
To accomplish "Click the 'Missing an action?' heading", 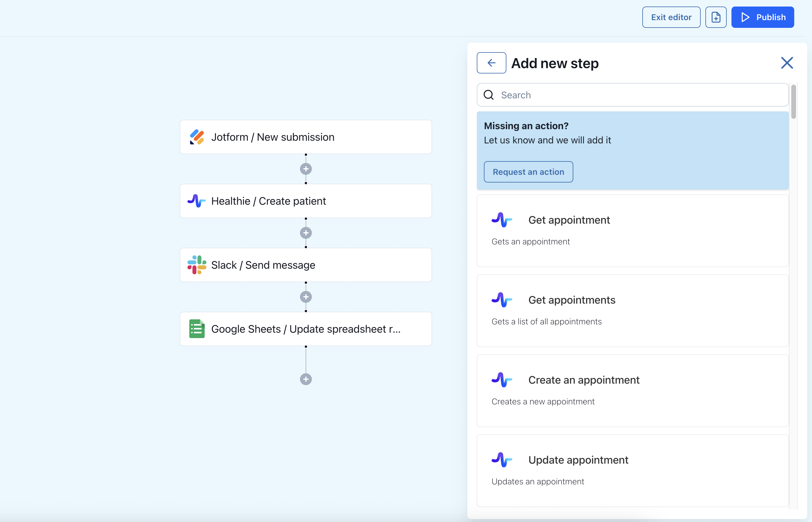I will (526, 126).
